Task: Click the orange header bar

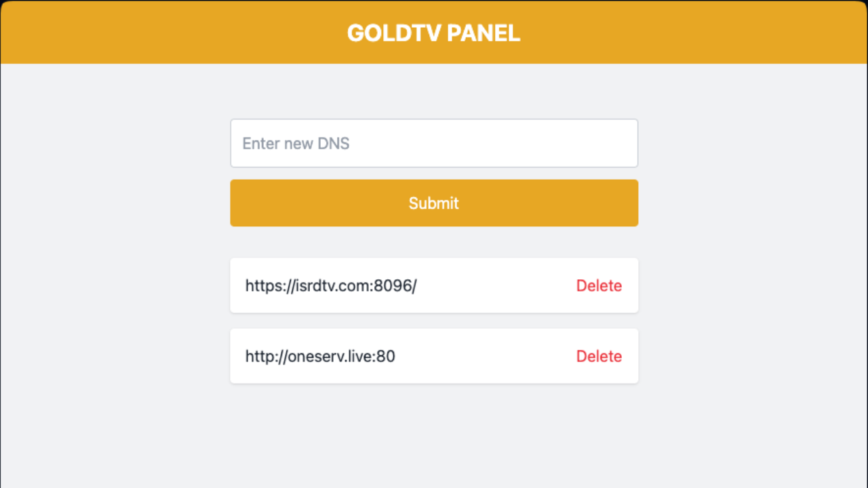Action: [x=434, y=32]
